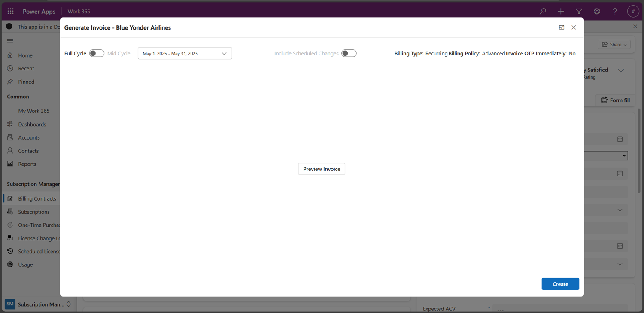This screenshot has width=644, height=313.
Task: Click the Reports icon in sidebar
Action: coord(10,164)
